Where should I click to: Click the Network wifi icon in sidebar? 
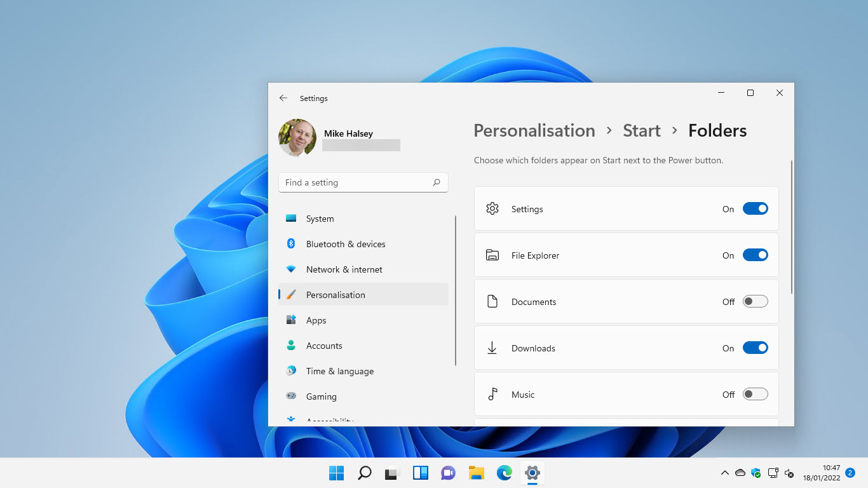(x=291, y=269)
